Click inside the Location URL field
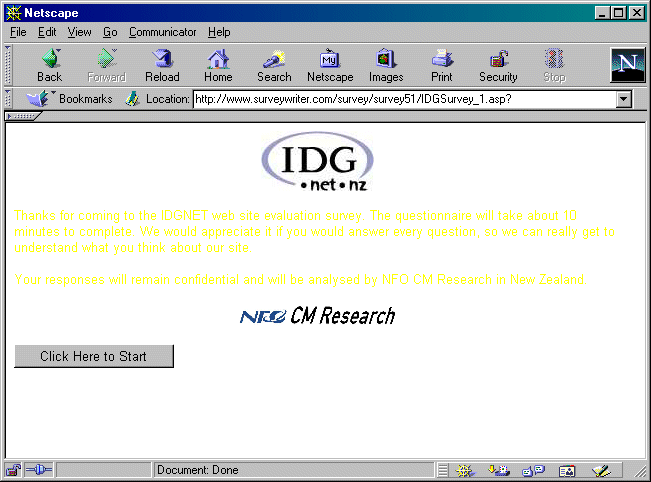Viewport: 651px width, 482px height. 400,99
